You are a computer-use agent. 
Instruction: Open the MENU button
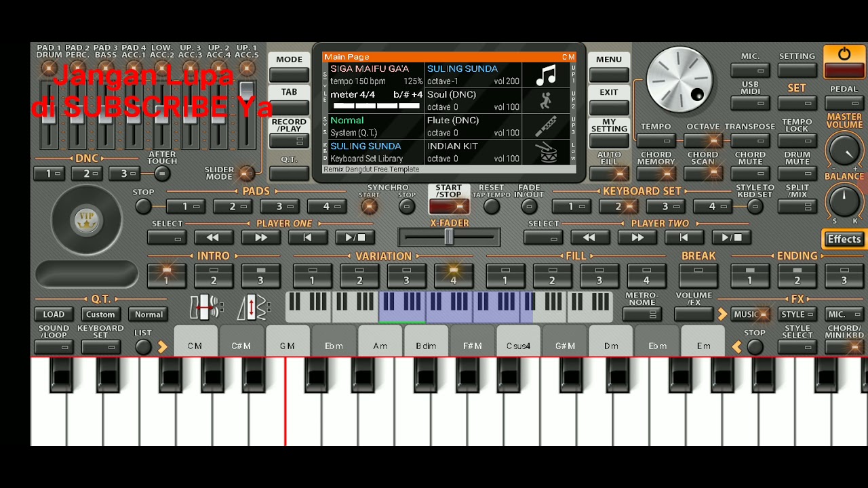(x=609, y=75)
